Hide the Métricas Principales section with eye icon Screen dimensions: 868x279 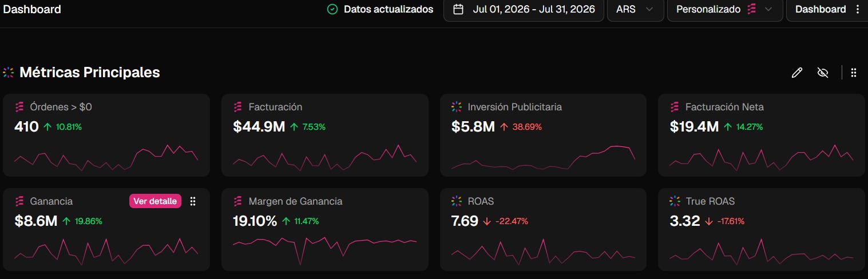pos(823,73)
